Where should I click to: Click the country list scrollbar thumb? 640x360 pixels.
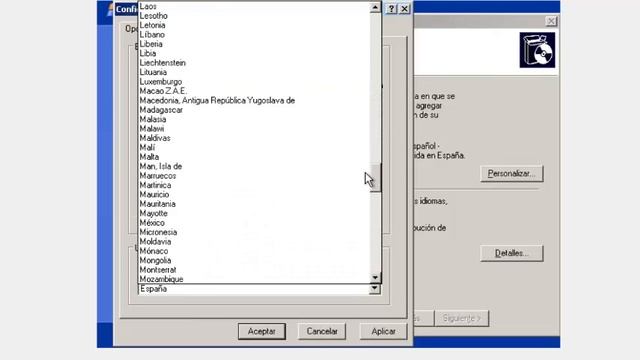375,177
